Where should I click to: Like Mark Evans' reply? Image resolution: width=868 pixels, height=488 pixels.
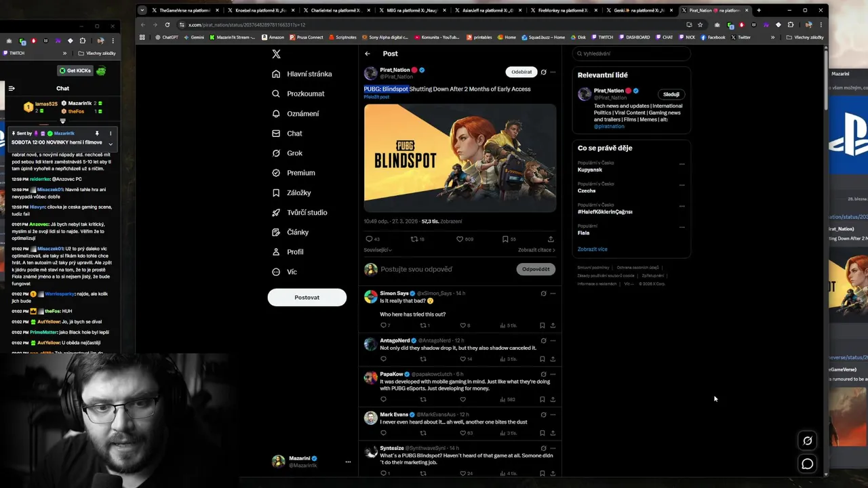[462, 432]
